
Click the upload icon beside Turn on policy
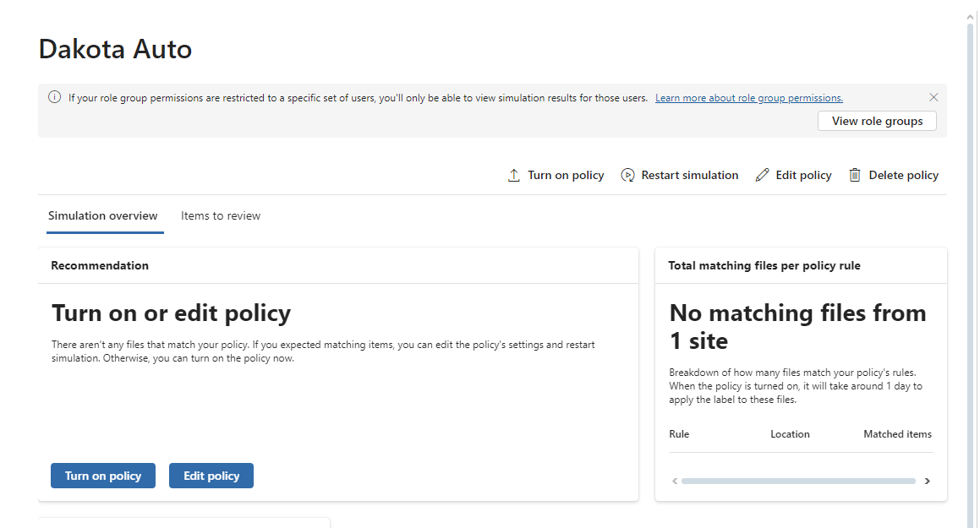point(513,176)
